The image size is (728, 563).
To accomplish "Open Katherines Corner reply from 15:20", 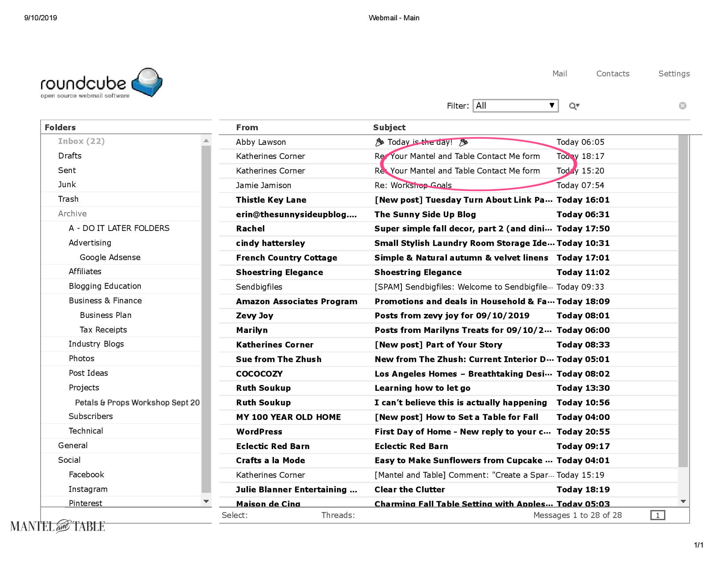I will (x=448, y=171).
